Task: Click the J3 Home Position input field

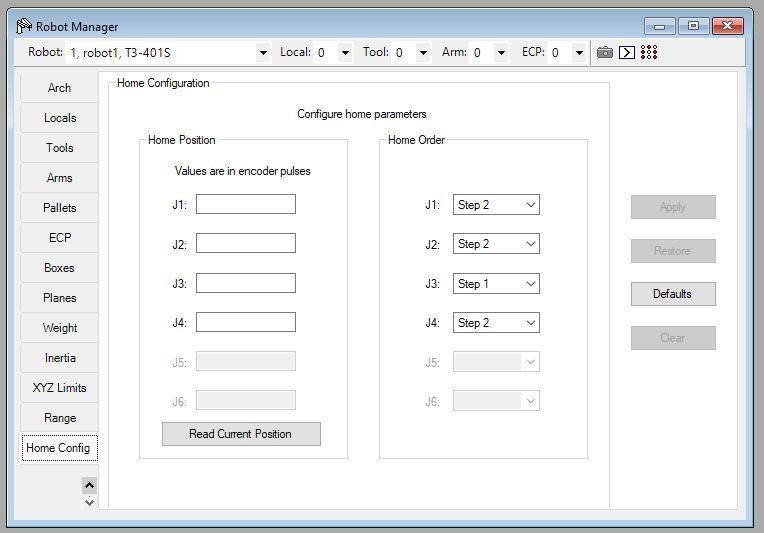Action: (246, 283)
